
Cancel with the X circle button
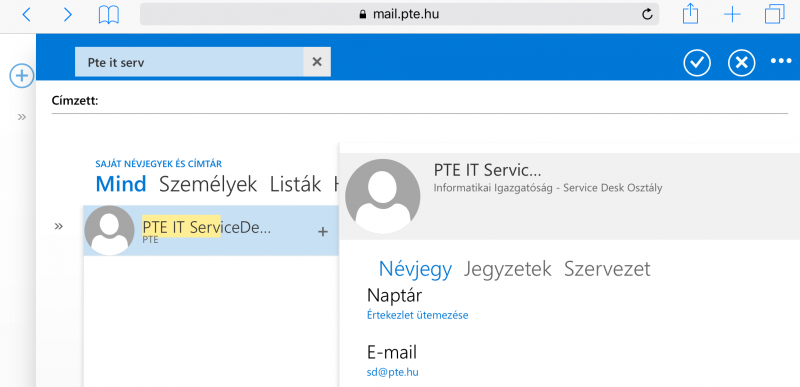[741, 63]
